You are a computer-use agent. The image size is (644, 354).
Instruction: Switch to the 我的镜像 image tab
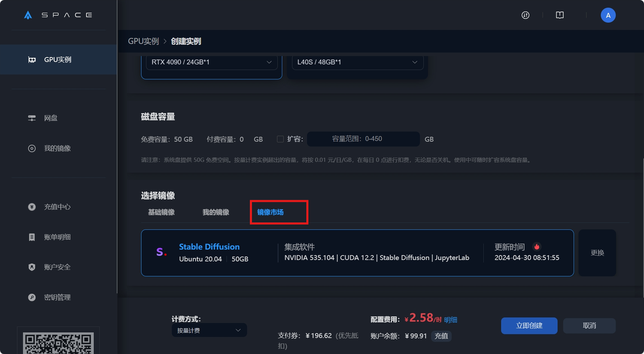(x=216, y=212)
